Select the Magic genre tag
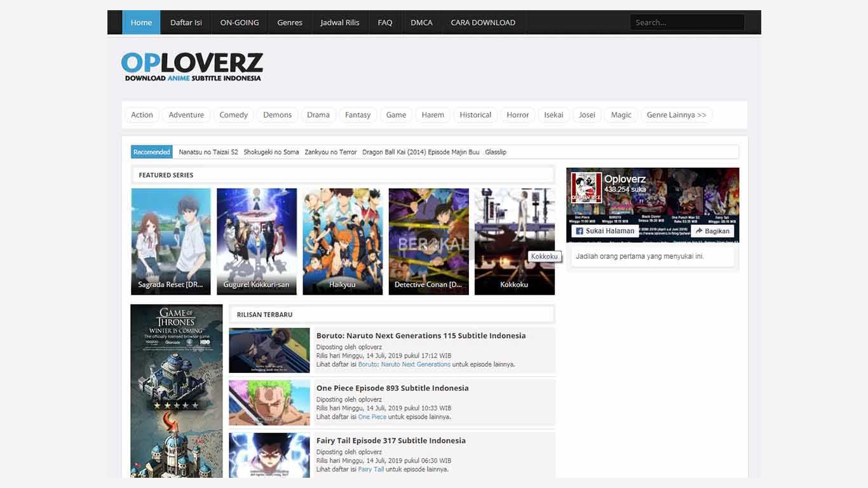This screenshot has height=488, width=868. pos(621,115)
